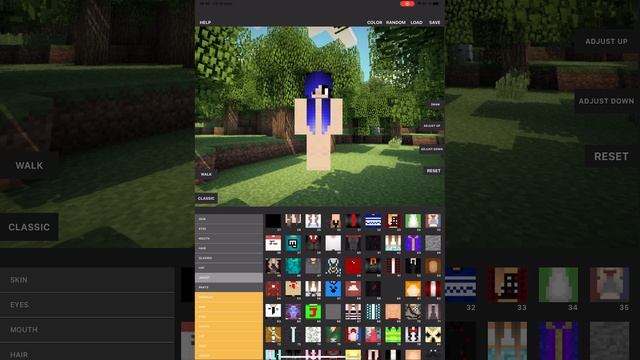This screenshot has width=640, height=360.
Task: Choose the teal jacket with white logo
Action: pyautogui.click(x=293, y=244)
